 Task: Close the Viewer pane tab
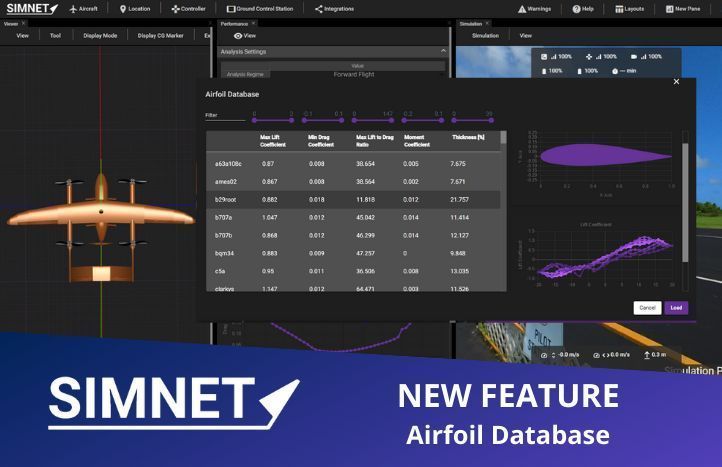coord(23,23)
